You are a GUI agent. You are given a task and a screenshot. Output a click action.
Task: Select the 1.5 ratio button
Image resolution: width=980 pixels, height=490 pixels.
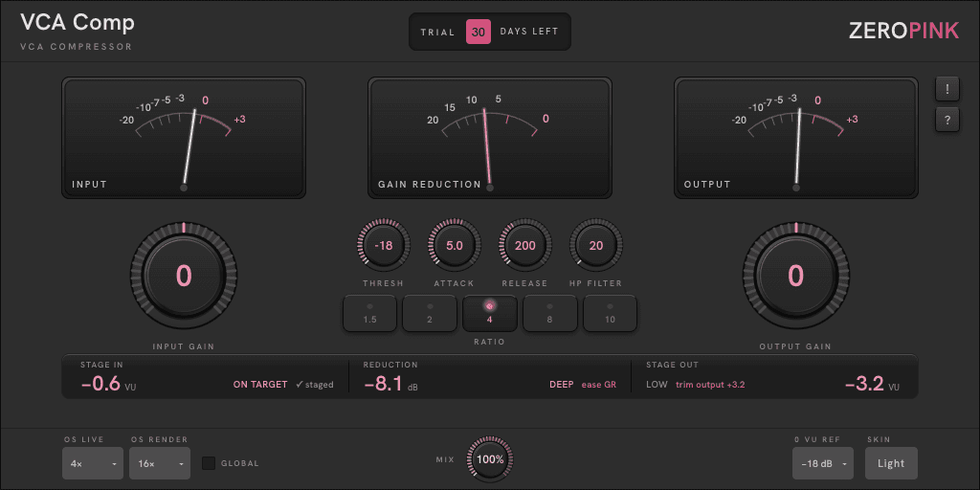(369, 313)
